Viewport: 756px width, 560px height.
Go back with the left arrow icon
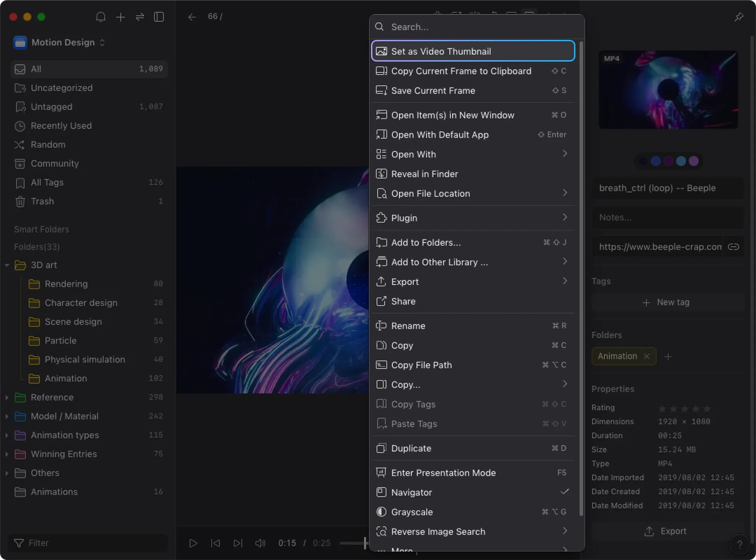pos(192,17)
